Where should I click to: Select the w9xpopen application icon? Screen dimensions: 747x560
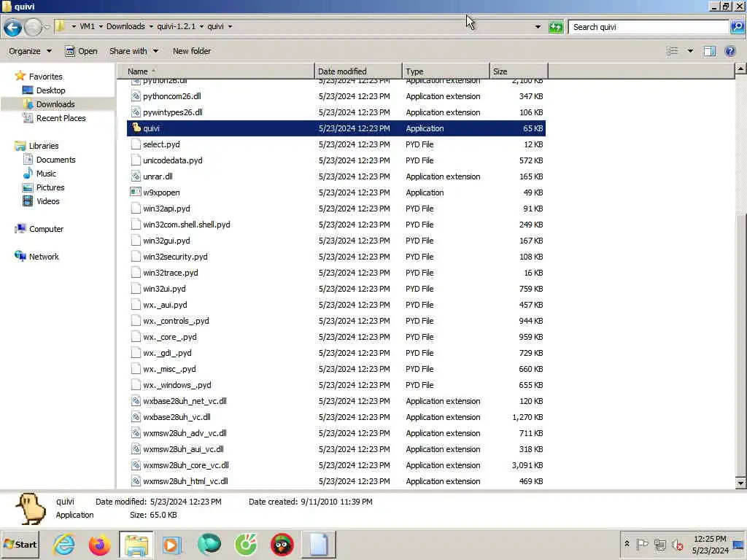pos(136,192)
